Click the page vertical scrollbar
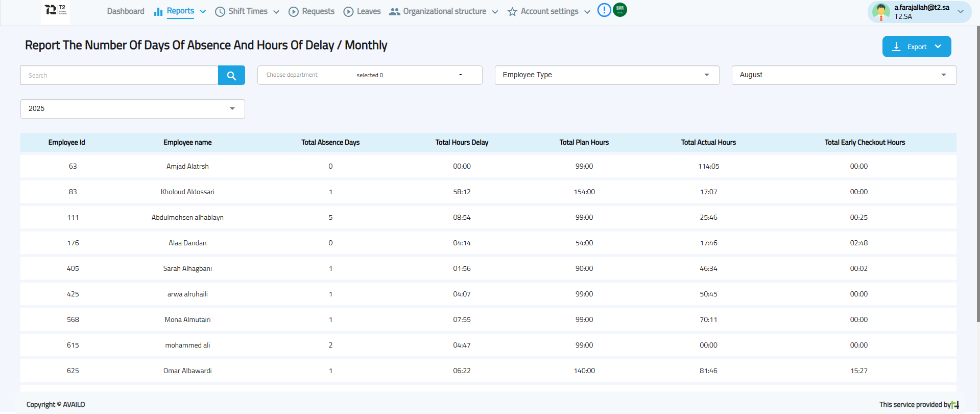 click(978, 174)
